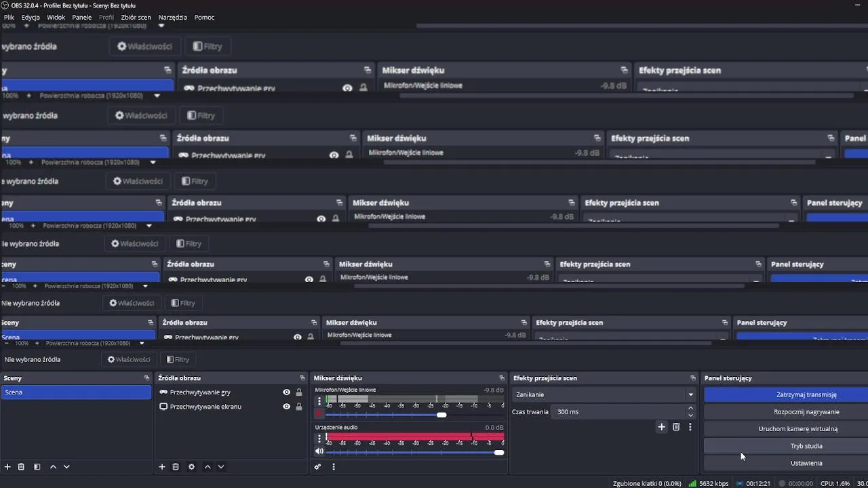Unmute Mikrofon/Wejście liniowe speaker icon
Screen dimensions: 868x488
click(x=319, y=413)
